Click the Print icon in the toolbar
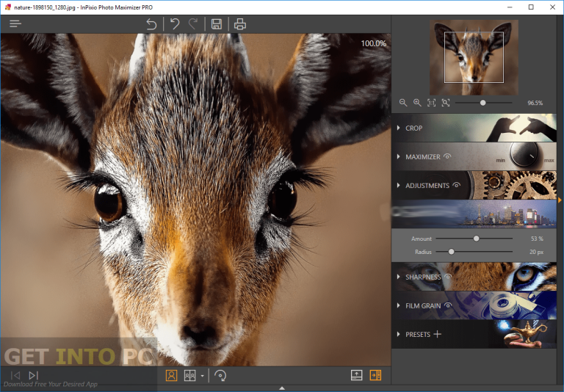This screenshot has width=564, height=392. coord(239,24)
